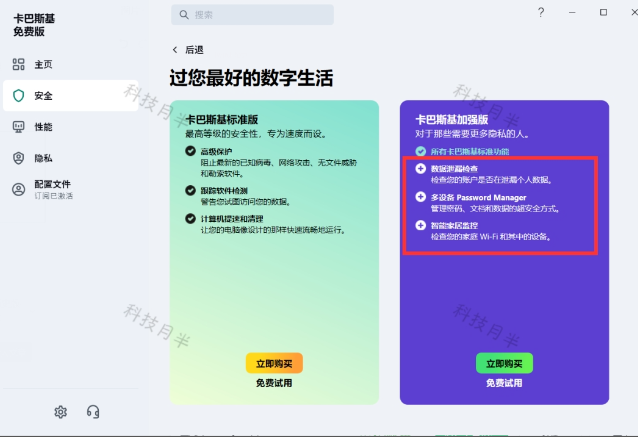
Task: Click 免费试用 link under 卡巴斯基加强版
Action: [504, 383]
